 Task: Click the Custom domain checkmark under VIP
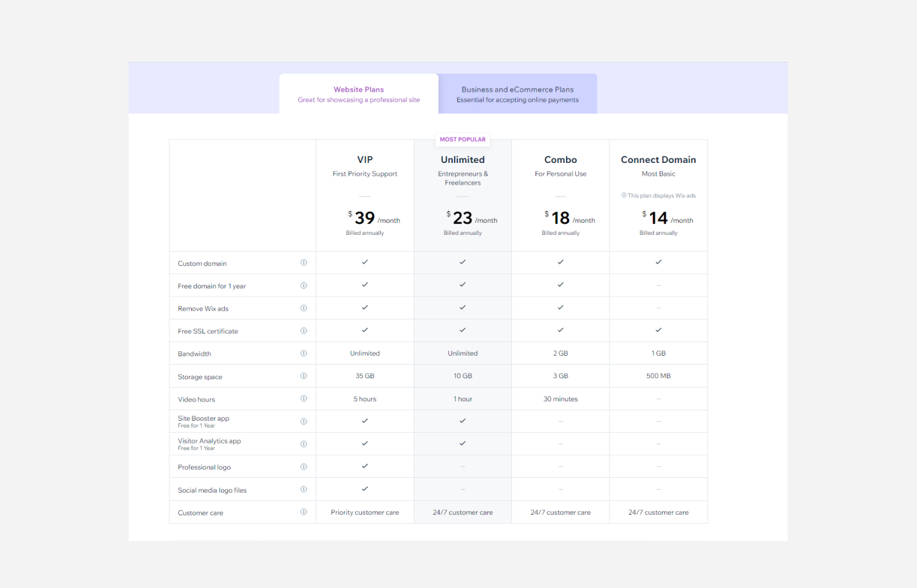coord(365,262)
